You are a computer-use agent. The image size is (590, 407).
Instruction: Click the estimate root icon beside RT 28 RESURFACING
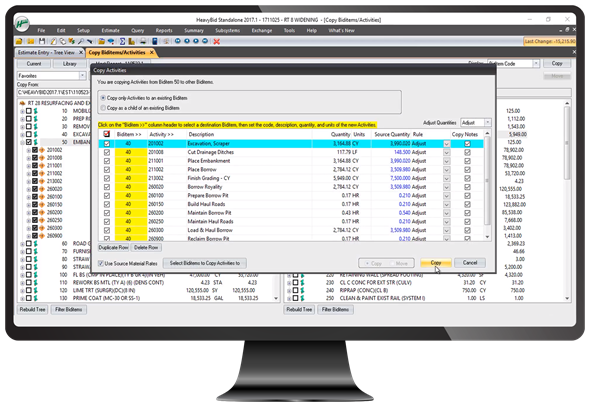point(22,103)
